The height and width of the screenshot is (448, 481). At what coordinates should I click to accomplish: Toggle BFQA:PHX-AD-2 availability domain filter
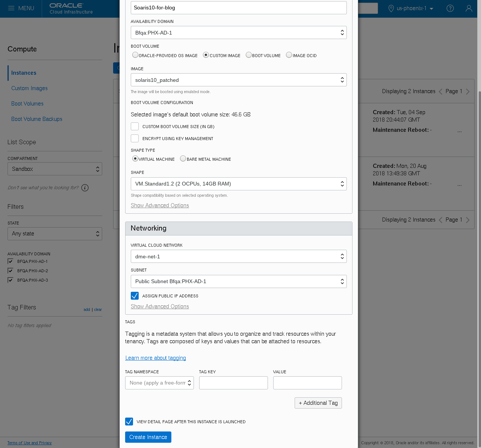click(11, 271)
